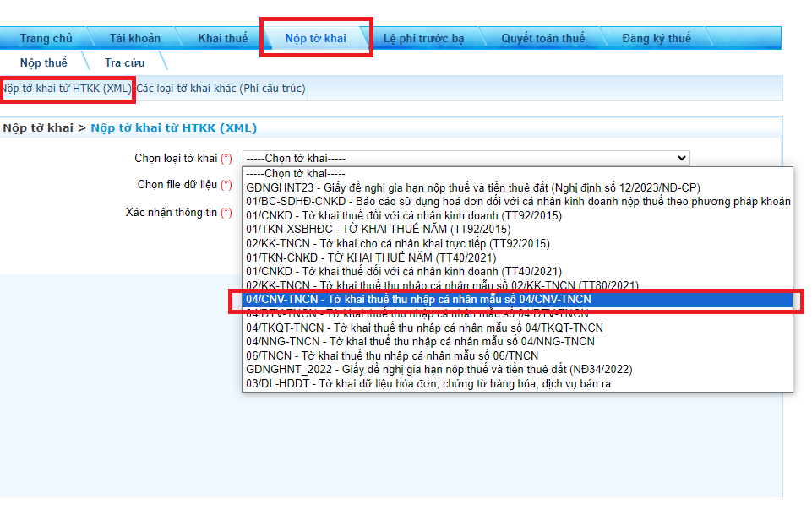The height and width of the screenshot is (531, 812).
Task: Select the 02/KK-TNCN (TT92/2015) option
Action: [x=397, y=243]
